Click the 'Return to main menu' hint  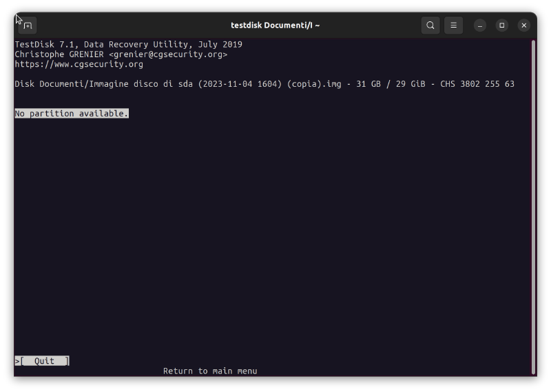coord(210,371)
